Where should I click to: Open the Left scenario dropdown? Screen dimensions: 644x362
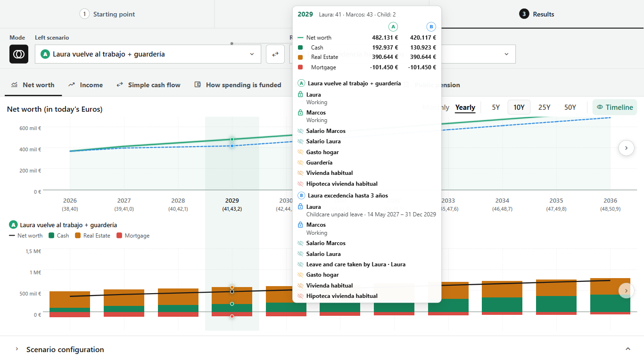pos(148,54)
